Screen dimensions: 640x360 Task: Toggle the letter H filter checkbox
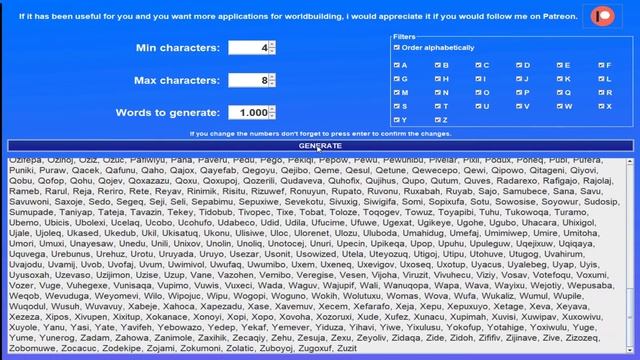click(438, 79)
